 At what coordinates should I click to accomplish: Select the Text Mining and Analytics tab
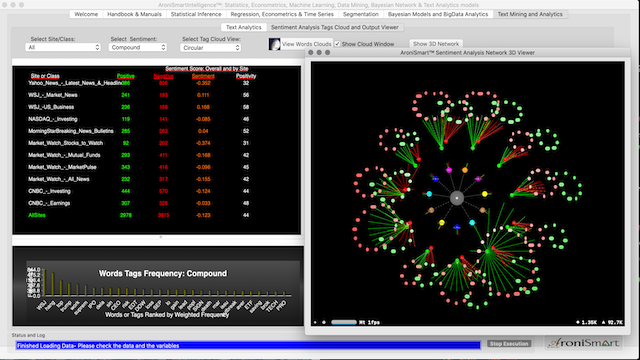pos(530,14)
